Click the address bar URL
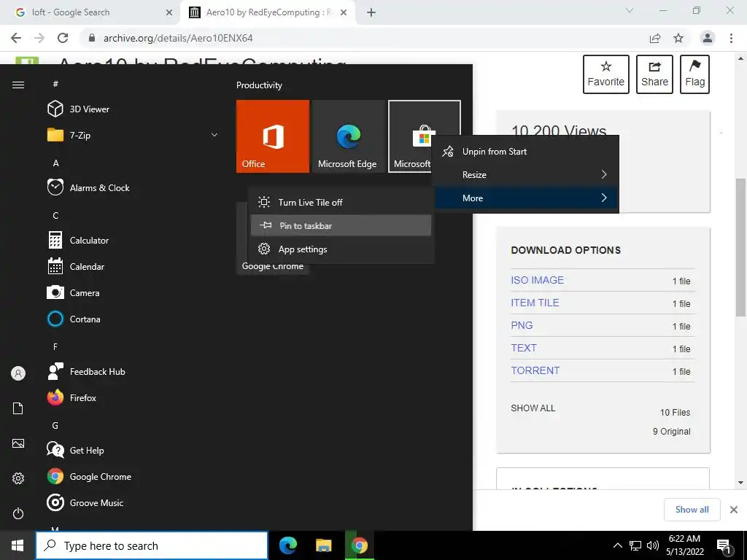This screenshot has height=560, width=747. (x=178, y=38)
